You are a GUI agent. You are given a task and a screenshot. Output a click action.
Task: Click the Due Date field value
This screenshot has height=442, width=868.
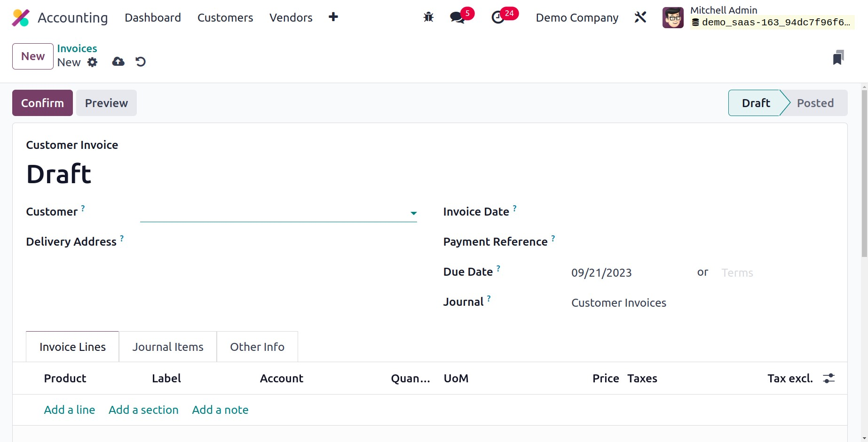(601, 273)
